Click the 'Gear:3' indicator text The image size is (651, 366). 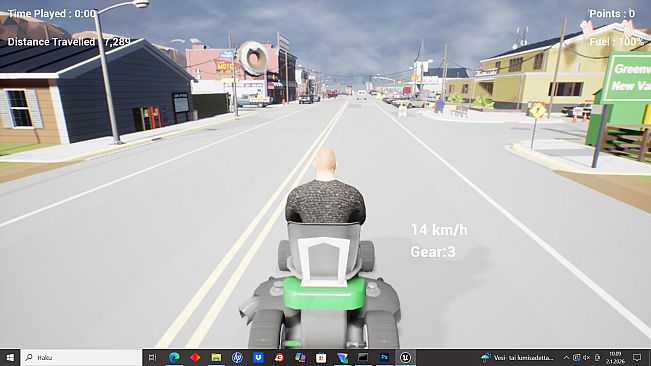click(x=433, y=251)
